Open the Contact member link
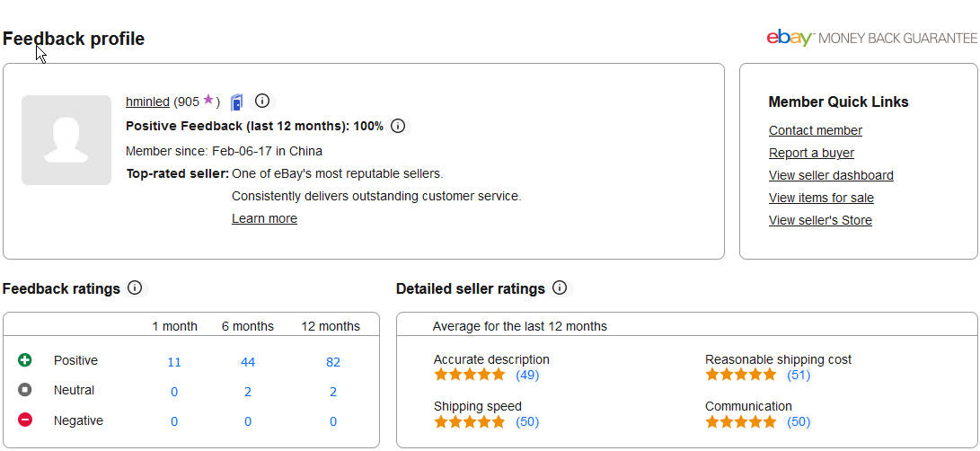Screen dimensions: 980x451 [815, 130]
